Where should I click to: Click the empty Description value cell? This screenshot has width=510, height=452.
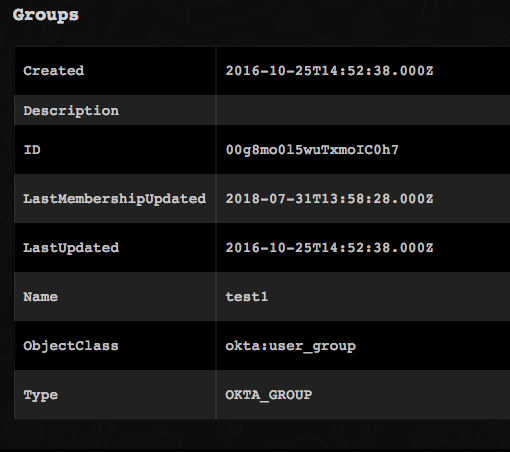(363, 110)
